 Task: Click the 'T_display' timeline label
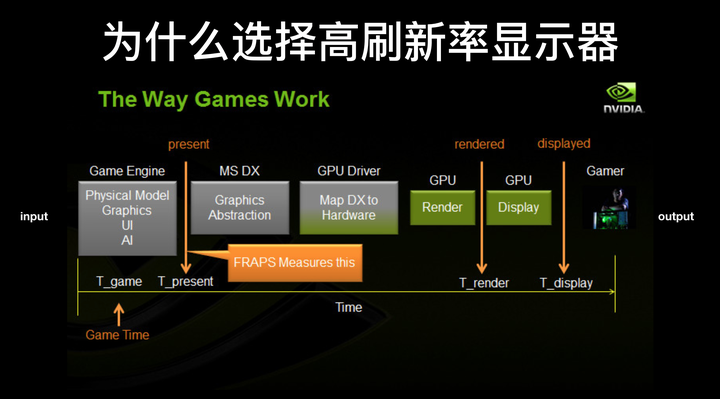pos(566,283)
